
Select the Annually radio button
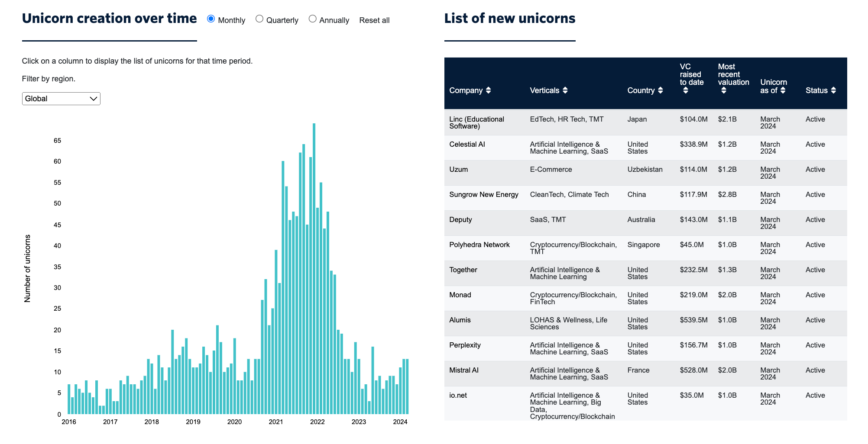point(312,19)
